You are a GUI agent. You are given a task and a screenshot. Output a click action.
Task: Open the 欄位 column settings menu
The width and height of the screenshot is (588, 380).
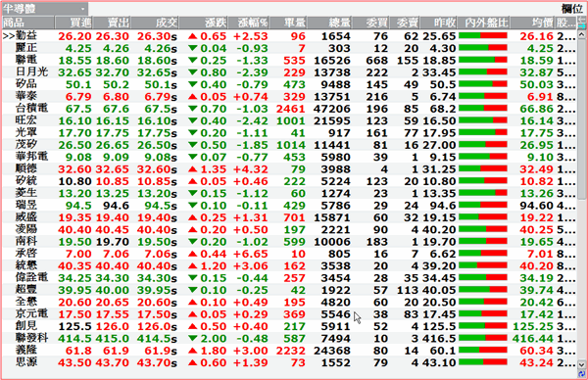coord(572,9)
